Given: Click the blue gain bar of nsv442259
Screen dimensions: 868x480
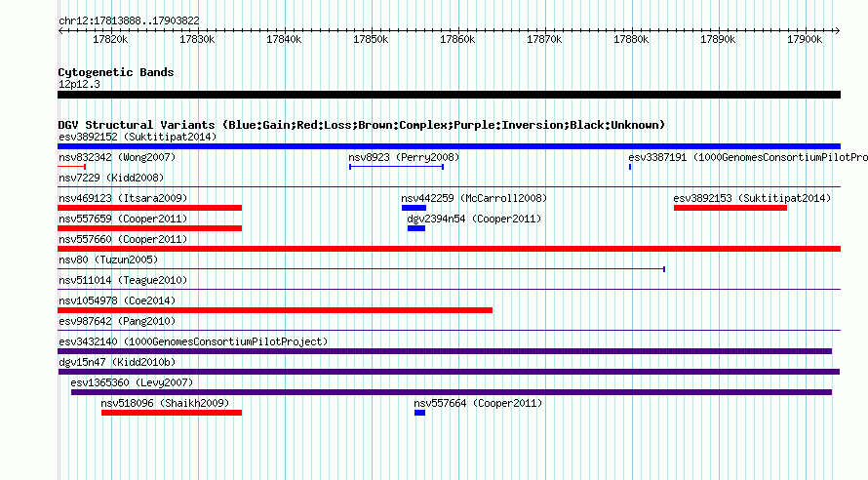Looking at the screenshot, I should click(x=414, y=208).
